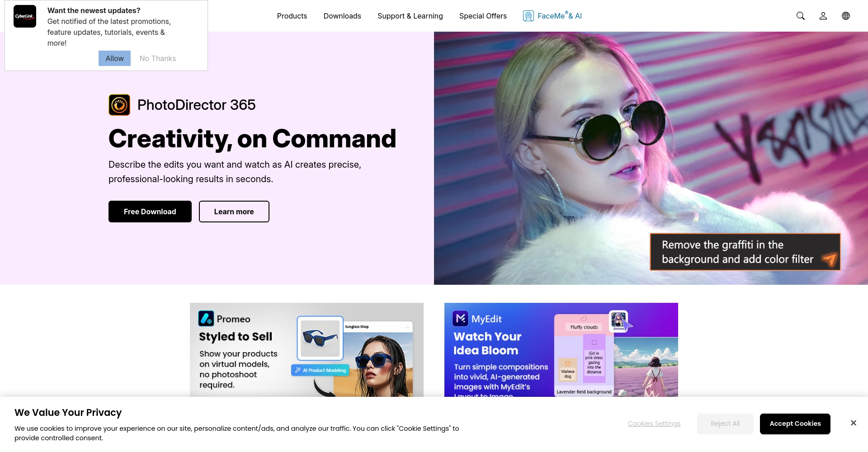Screen dimensions: 868x452
Task: Open the Special Offers menu
Action: [483, 16]
